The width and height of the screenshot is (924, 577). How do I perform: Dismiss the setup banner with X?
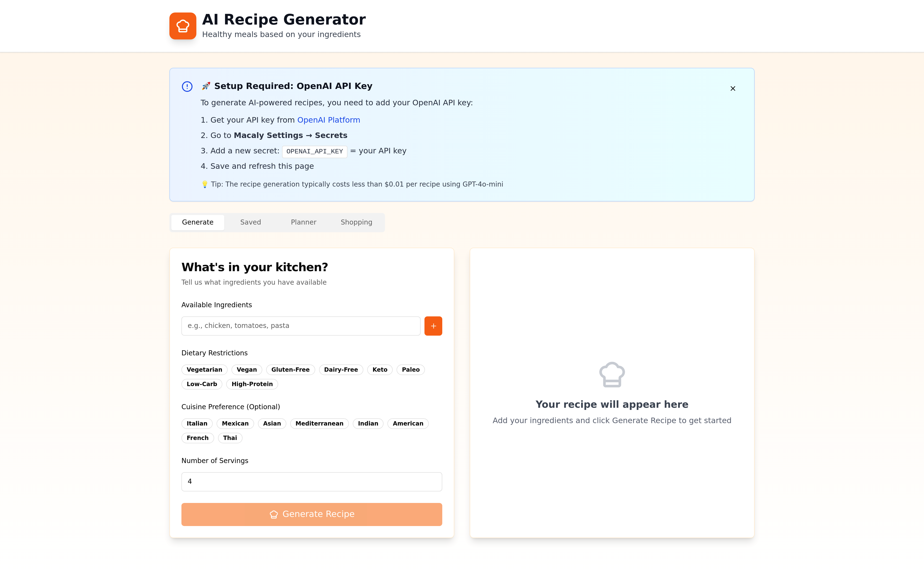[732, 88]
